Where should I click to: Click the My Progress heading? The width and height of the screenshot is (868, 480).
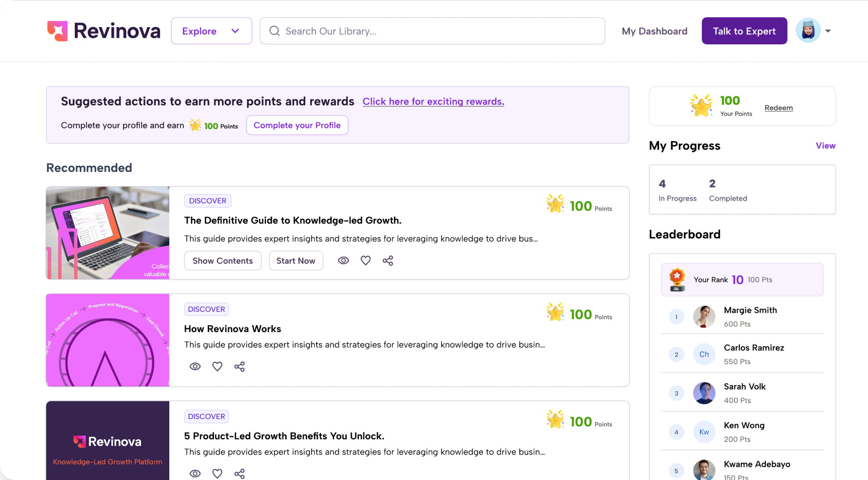685,146
